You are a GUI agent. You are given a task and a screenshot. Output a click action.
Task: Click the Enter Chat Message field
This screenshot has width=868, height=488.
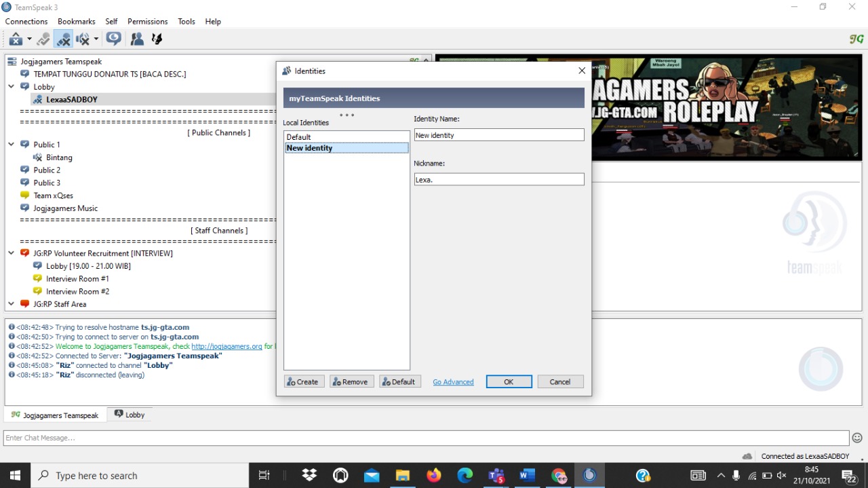426,438
